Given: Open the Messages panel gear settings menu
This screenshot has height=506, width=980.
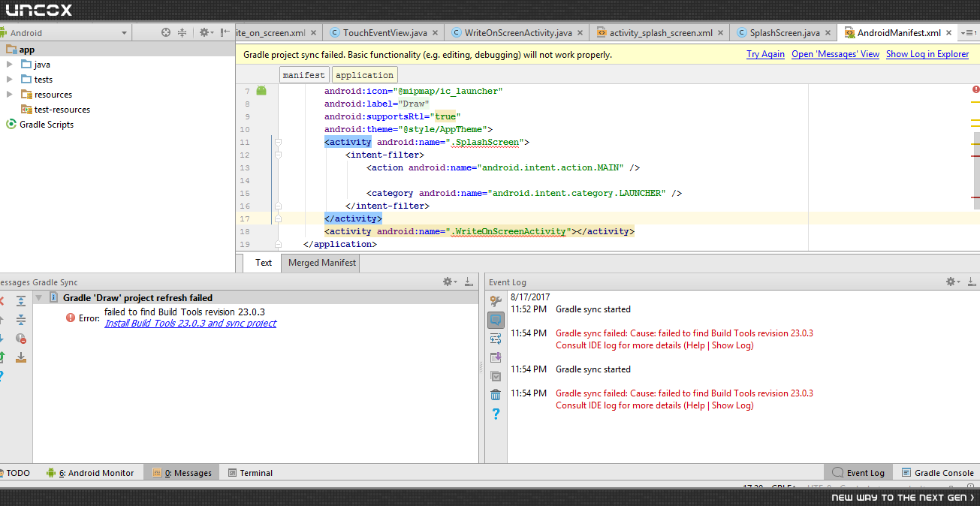Looking at the screenshot, I should pos(449,282).
